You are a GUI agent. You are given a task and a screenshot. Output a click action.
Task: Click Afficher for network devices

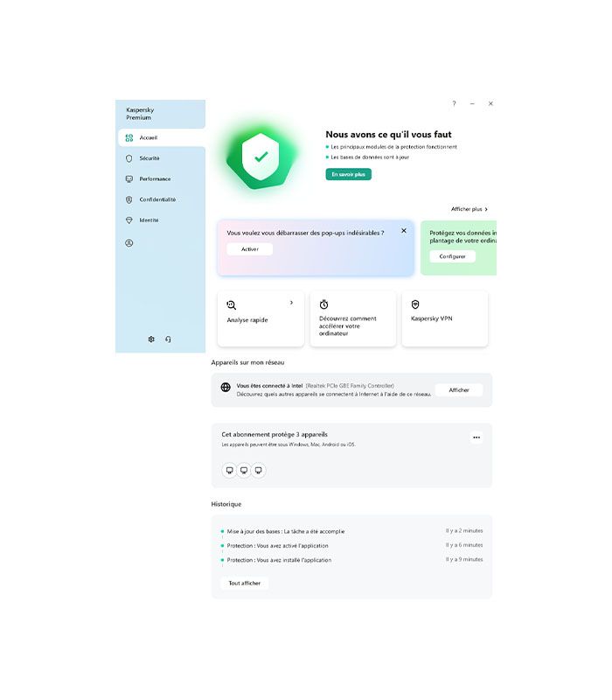point(459,389)
